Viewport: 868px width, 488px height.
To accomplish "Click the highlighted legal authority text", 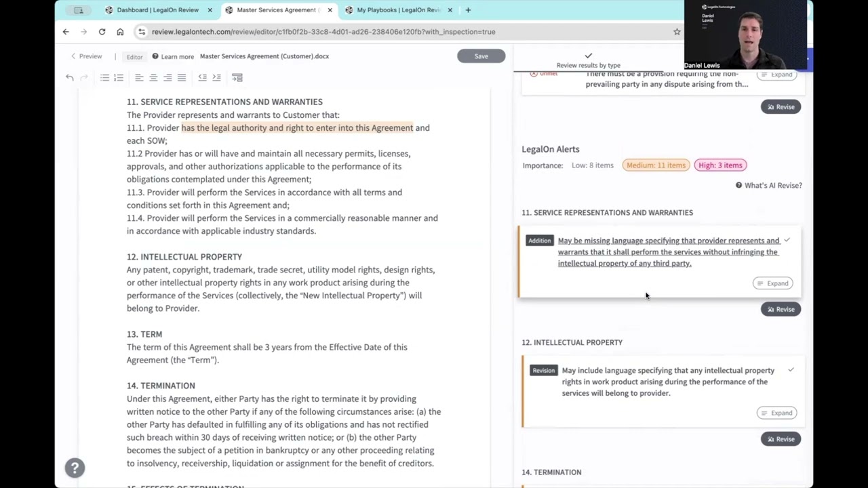I will (x=297, y=128).
